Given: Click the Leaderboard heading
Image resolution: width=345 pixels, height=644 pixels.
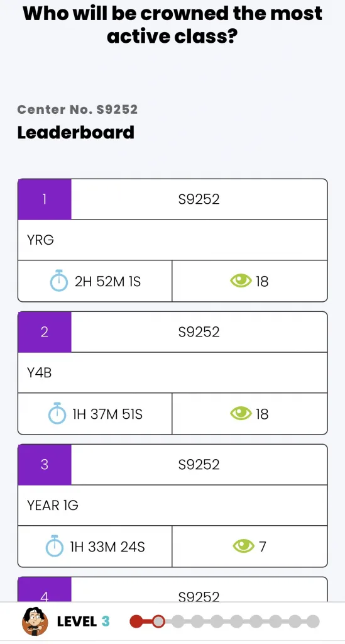Looking at the screenshot, I should click(76, 133).
